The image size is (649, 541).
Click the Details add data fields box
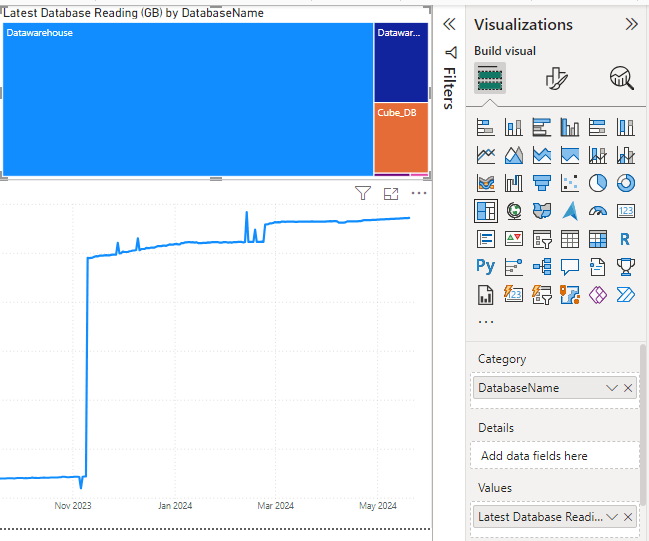click(554, 456)
